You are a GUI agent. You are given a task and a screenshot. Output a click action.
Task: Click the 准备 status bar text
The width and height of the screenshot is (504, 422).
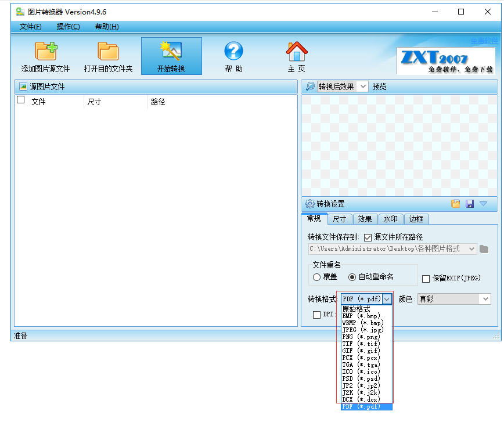point(20,336)
